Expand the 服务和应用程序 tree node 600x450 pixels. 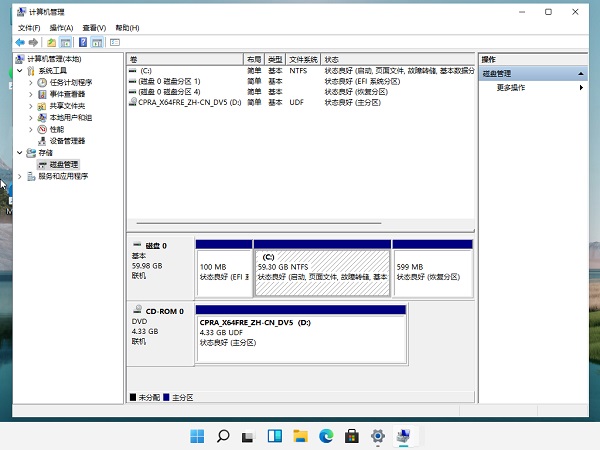19,176
